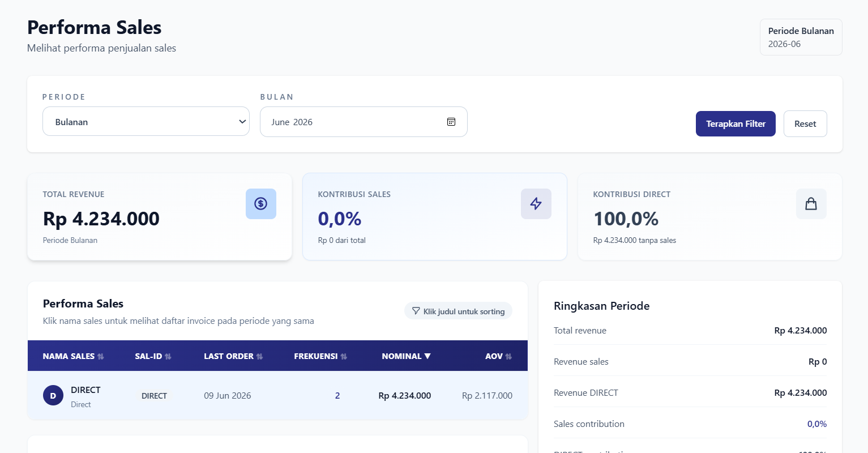868x453 pixels.
Task: Reset the filters
Action: (x=805, y=123)
